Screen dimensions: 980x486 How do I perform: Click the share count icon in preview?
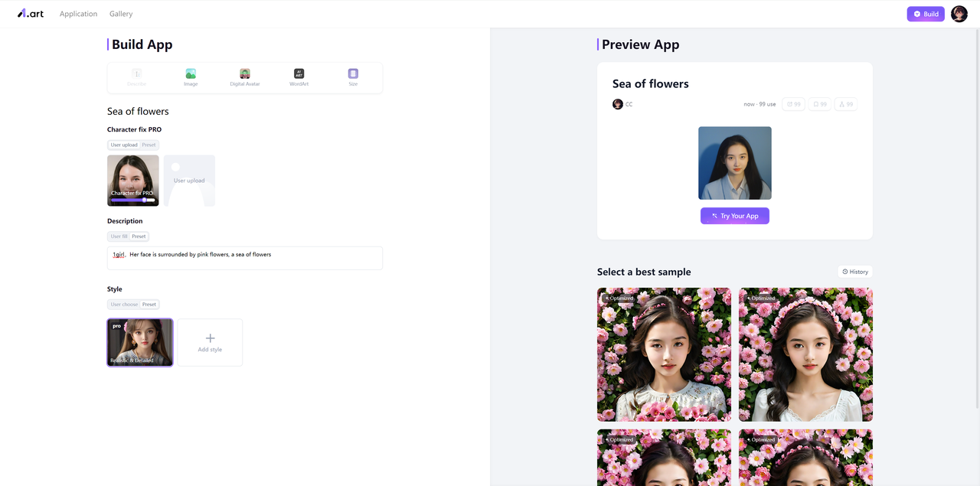pos(793,104)
